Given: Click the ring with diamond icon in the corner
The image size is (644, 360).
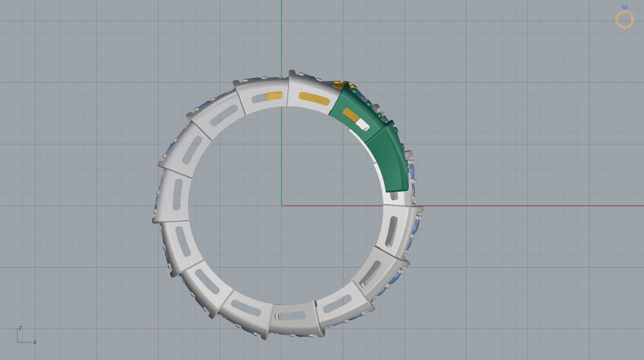Looking at the screenshot, I should tap(624, 17).
